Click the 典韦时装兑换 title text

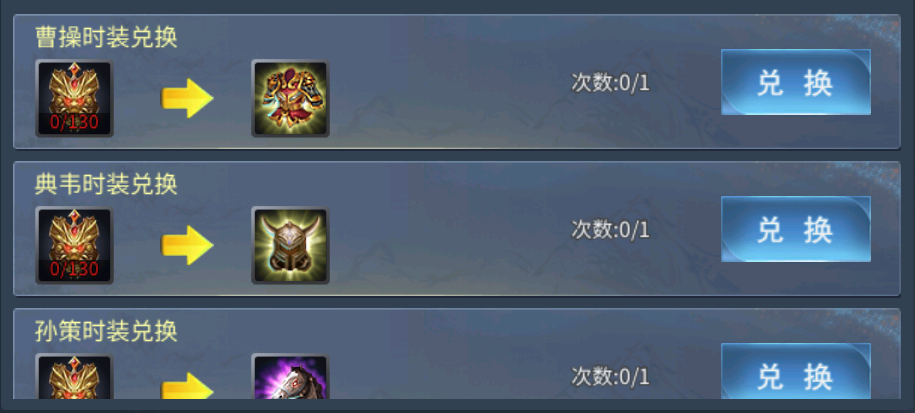(106, 184)
